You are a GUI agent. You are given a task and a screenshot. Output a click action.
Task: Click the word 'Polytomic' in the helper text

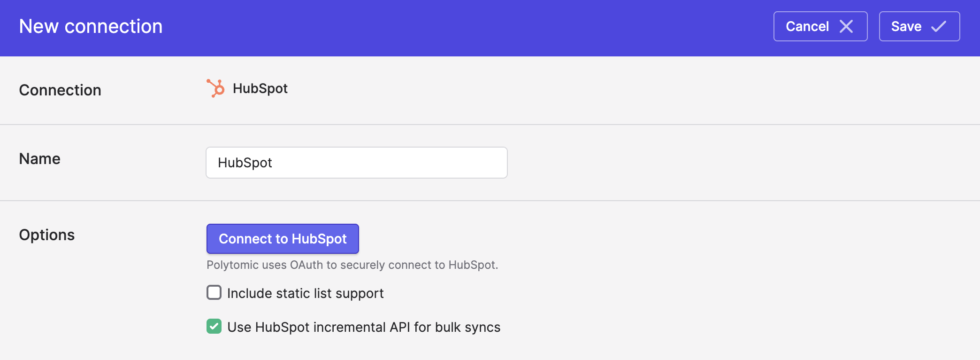(233, 265)
